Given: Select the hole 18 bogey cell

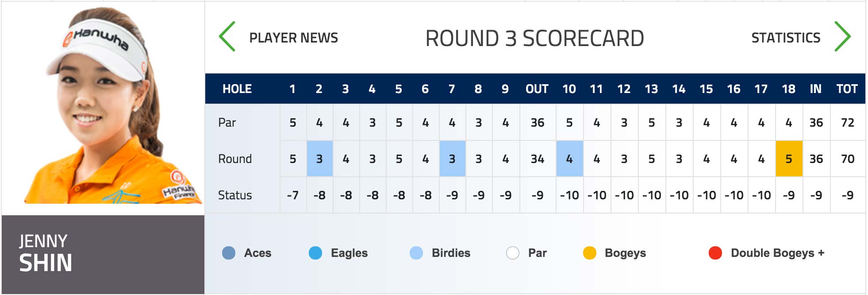Looking at the screenshot, I should [789, 159].
